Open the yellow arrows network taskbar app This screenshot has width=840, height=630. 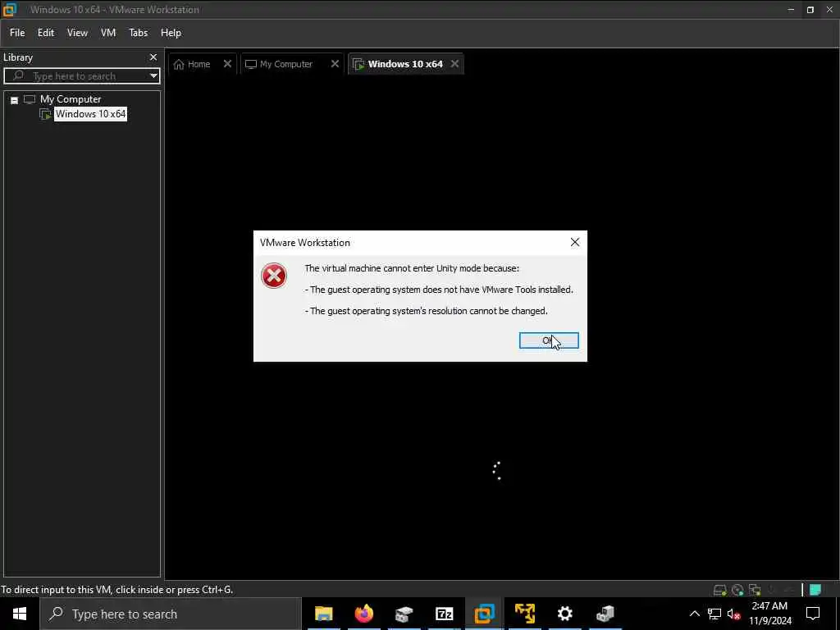[524, 614]
